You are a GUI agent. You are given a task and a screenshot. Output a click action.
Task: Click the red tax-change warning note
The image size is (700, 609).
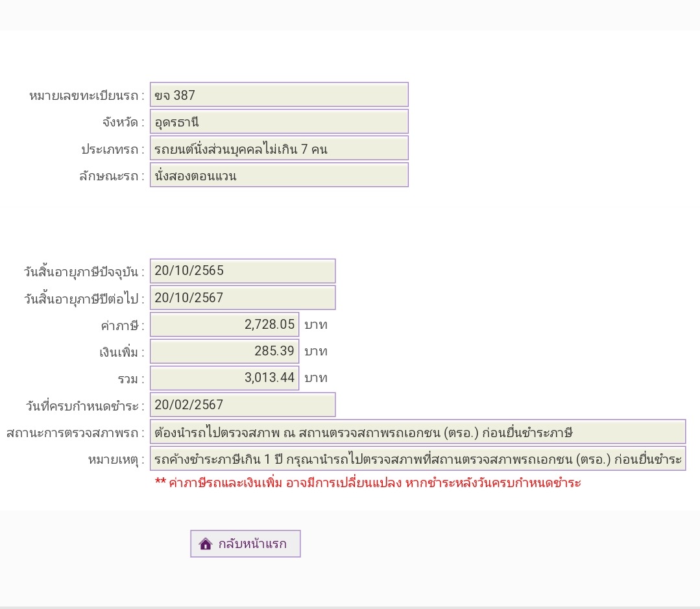368,483
